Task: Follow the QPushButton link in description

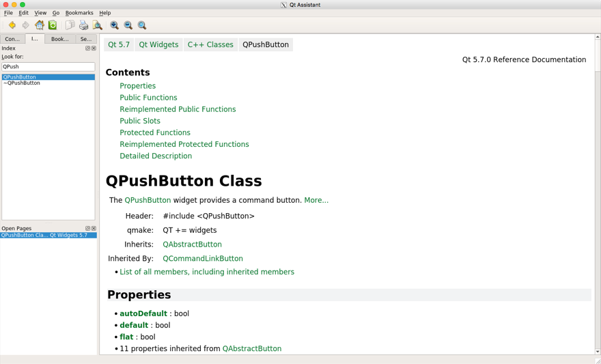Action: [x=148, y=200]
